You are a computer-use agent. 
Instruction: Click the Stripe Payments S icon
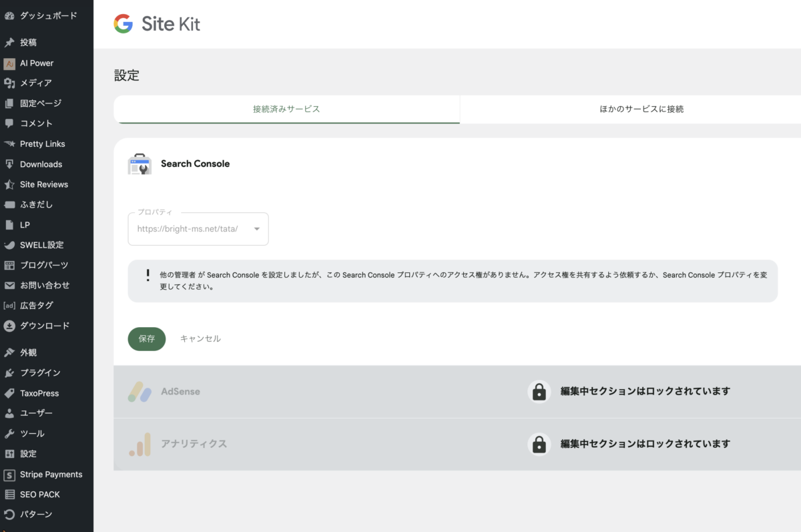pos(9,475)
